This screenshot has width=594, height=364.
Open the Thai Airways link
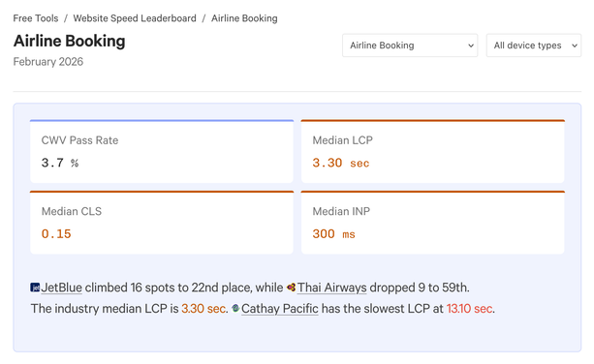(331, 288)
